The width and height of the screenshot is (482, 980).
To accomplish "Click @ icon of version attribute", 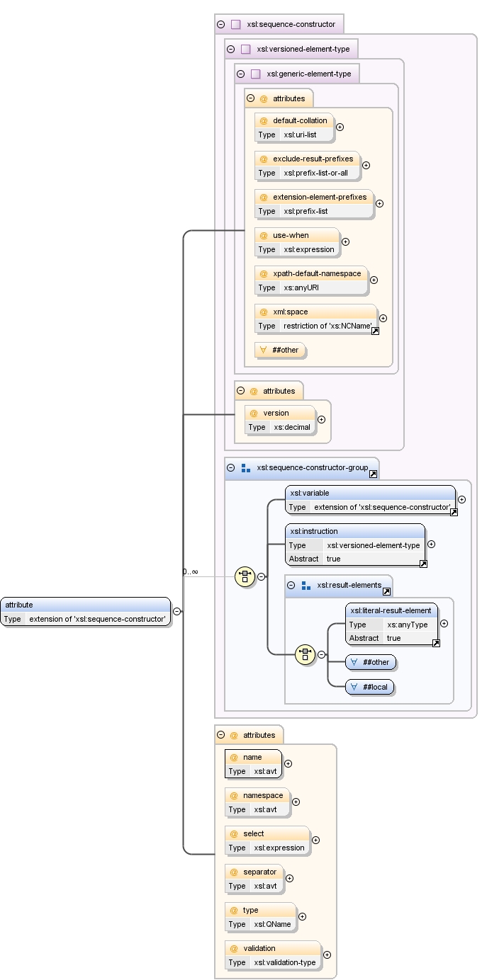I will (254, 413).
